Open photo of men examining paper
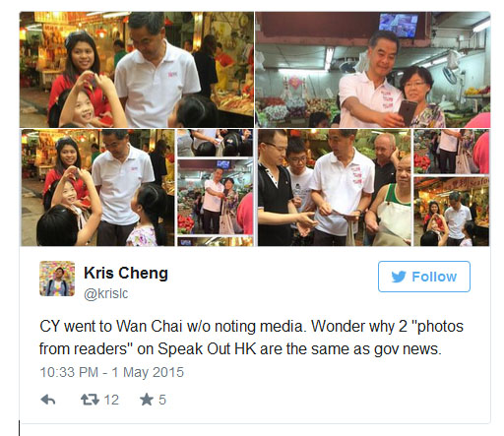 tap(334, 187)
